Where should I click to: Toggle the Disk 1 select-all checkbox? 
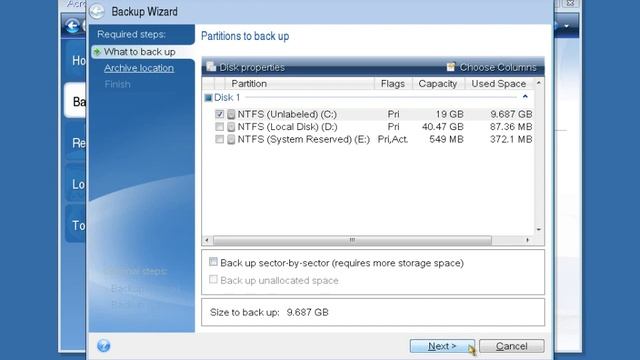(208, 98)
